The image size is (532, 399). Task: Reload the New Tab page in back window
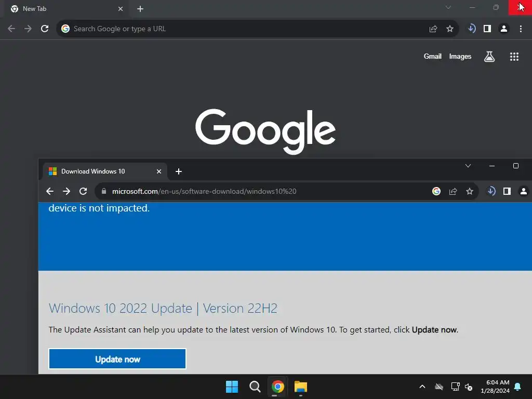[45, 29]
